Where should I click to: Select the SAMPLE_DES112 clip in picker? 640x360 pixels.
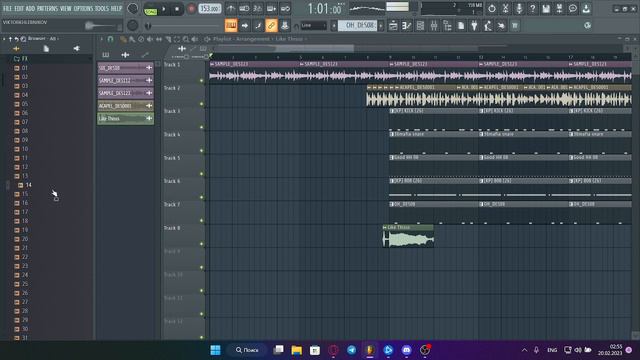pyautogui.click(x=125, y=80)
